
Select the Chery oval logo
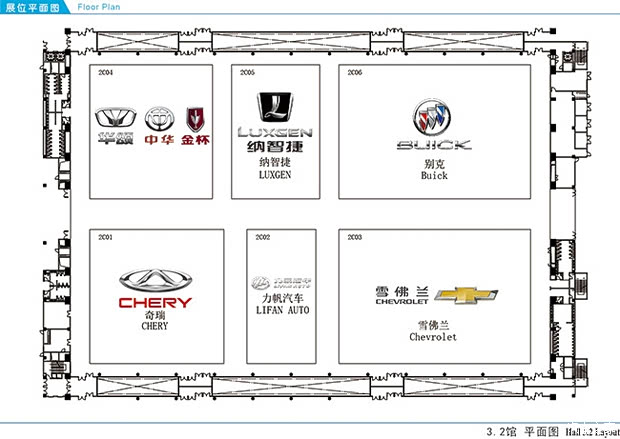click(155, 282)
